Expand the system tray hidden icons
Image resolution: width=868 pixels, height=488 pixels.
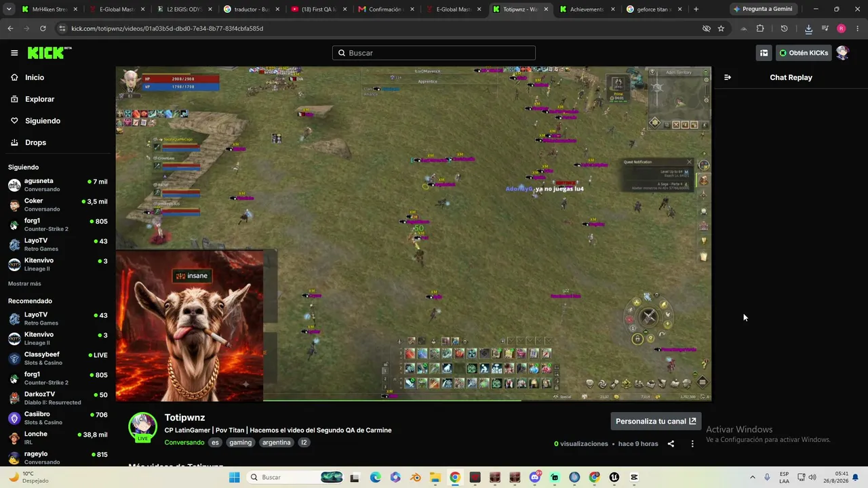coord(752,477)
